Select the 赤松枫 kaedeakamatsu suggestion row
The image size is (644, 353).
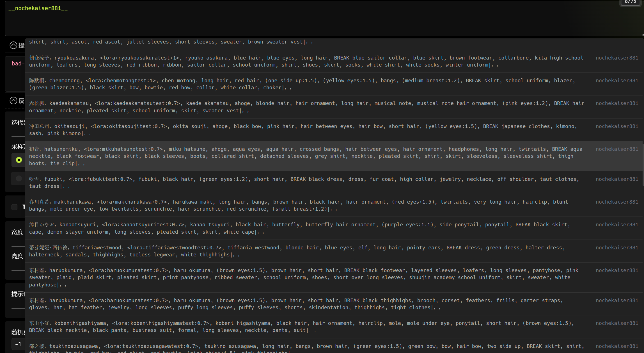click(x=334, y=107)
